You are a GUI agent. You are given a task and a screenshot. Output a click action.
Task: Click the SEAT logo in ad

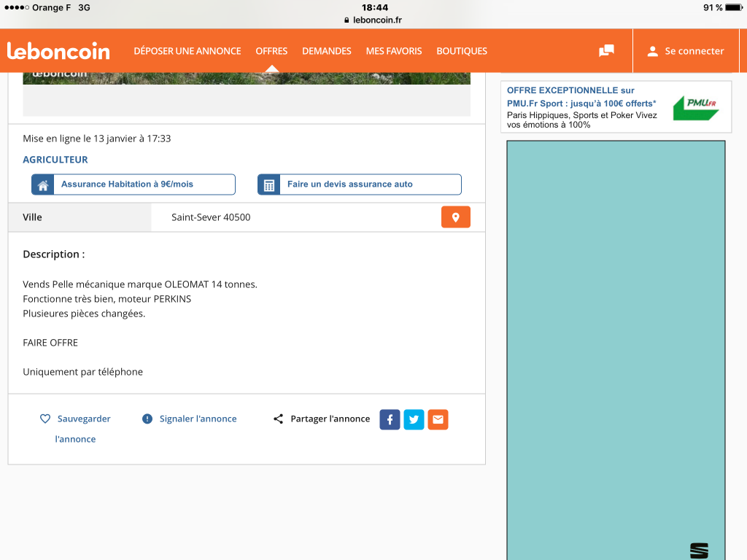[x=699, y=551]
